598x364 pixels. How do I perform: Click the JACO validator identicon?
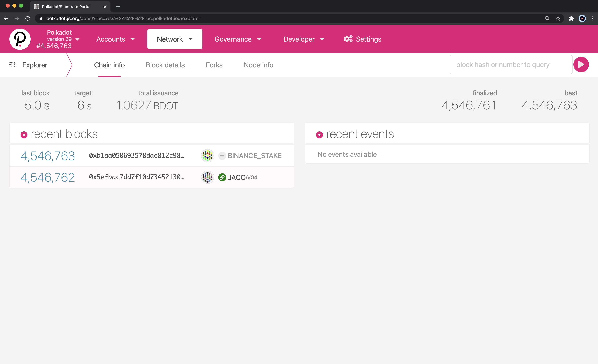pos(208,177)
